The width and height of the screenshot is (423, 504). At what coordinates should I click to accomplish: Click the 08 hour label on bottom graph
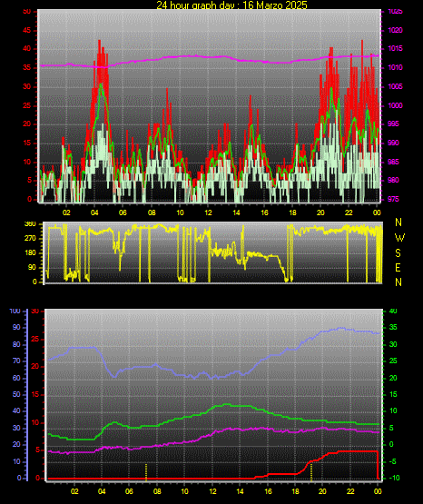click(157, 491)
